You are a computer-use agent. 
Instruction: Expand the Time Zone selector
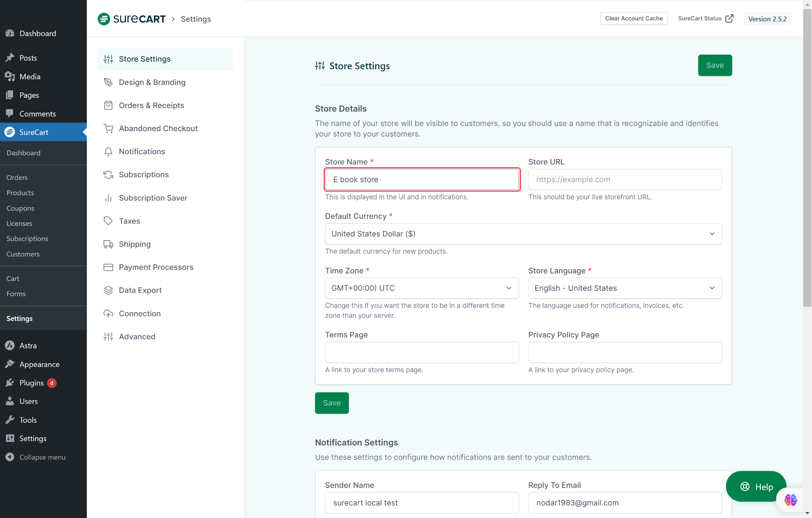click(421, 288)
